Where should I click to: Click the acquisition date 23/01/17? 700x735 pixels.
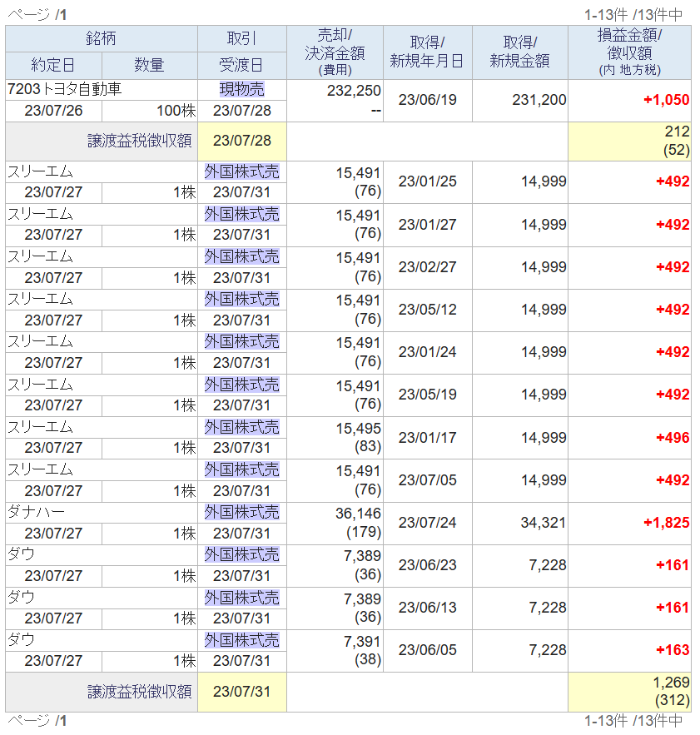pos(427,438)
